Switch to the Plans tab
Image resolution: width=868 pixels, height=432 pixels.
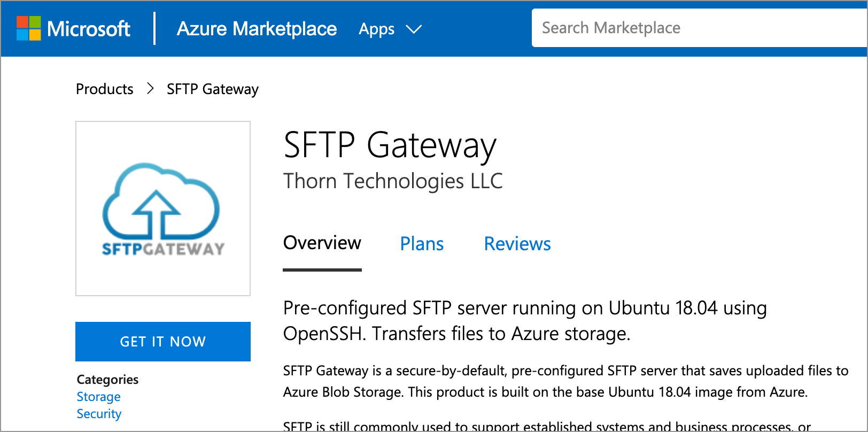click(422, 244)
